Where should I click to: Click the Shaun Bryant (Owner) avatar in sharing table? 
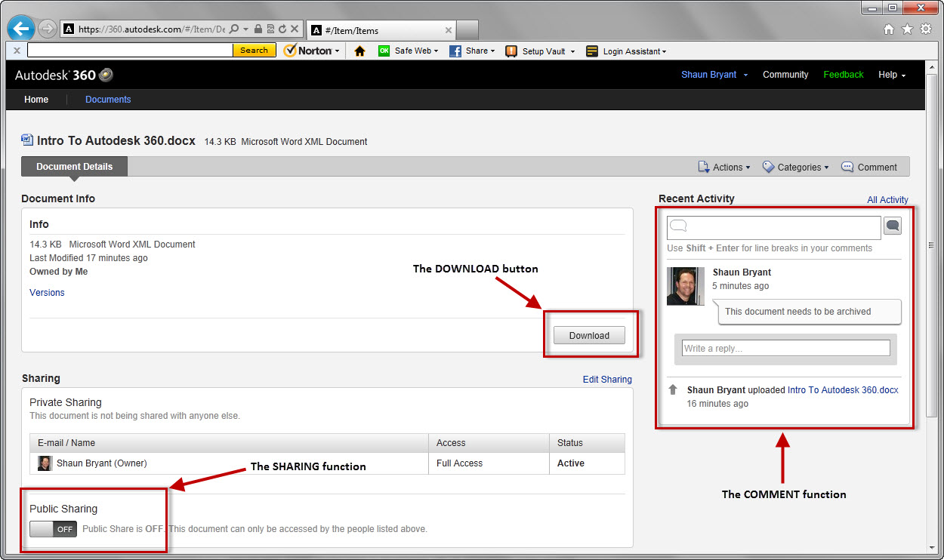point(45,463)
